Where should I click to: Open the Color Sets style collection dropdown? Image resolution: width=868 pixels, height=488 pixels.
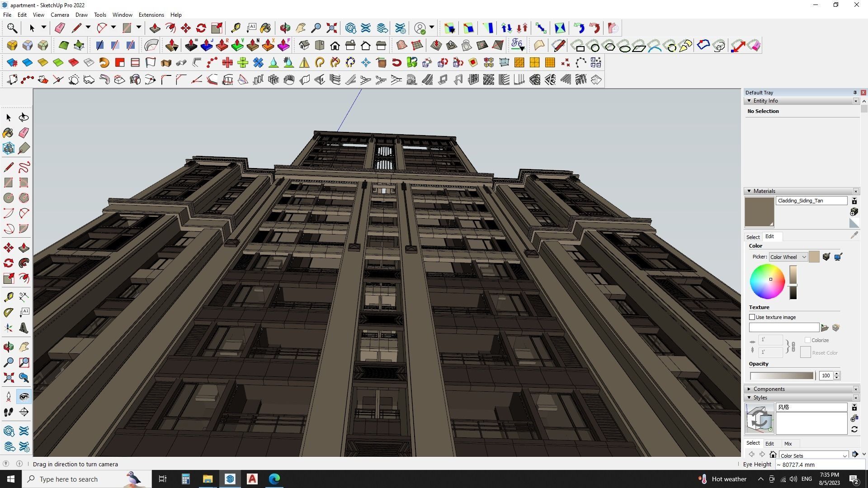coord(814,455)
